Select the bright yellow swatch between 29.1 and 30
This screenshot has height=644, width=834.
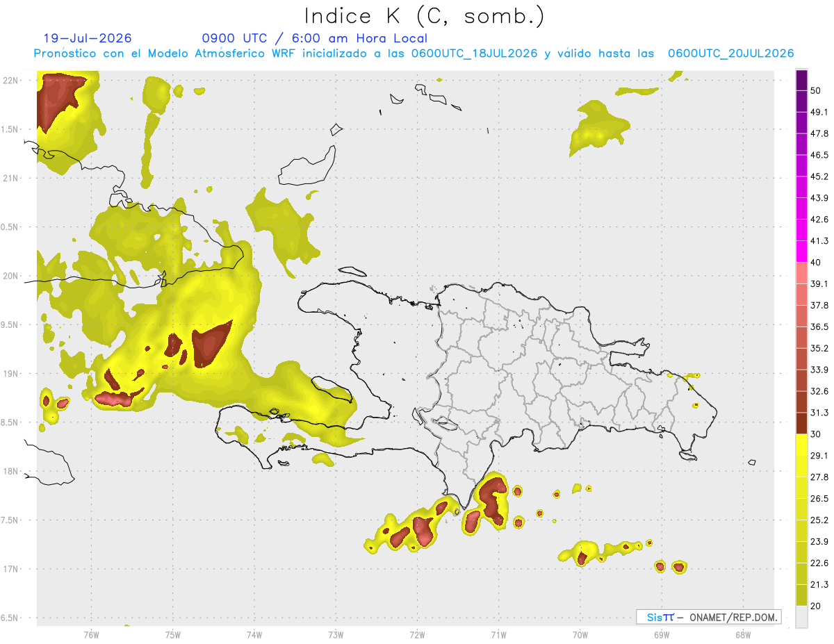coord(801,445)
